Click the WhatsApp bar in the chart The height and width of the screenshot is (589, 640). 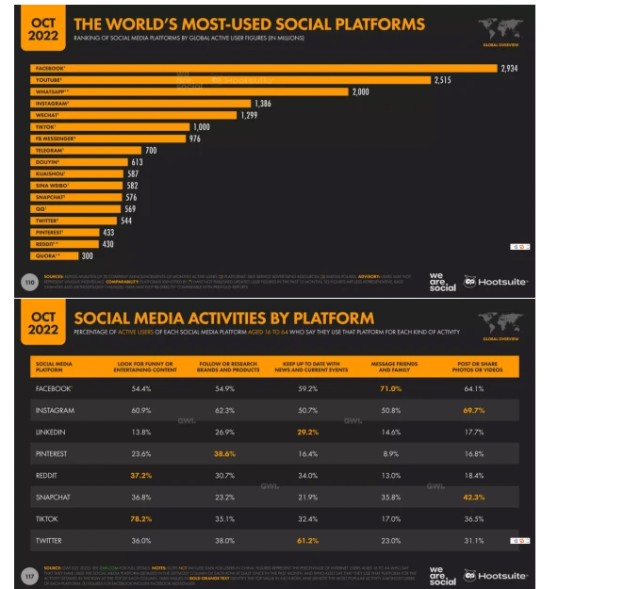[x=189, y=92]
